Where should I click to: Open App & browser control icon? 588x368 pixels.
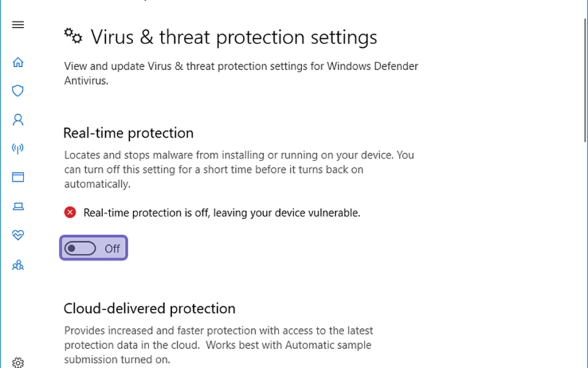[18, 177]
